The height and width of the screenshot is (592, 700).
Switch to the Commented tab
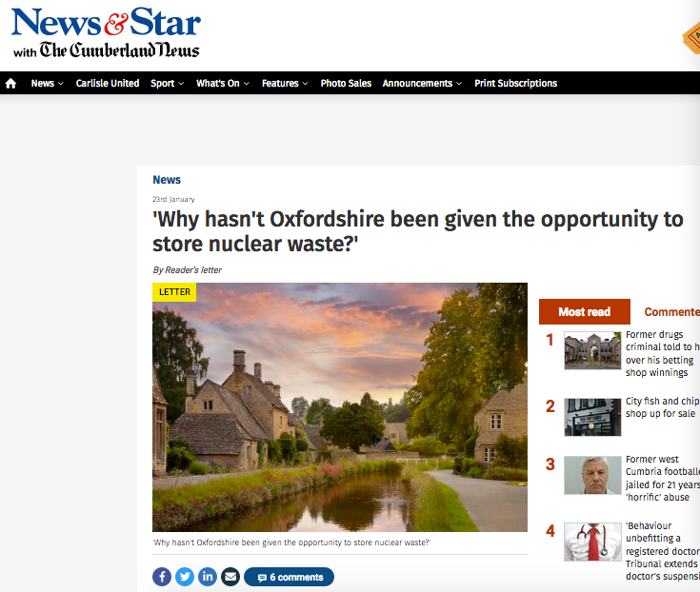[x=671, y=312]
